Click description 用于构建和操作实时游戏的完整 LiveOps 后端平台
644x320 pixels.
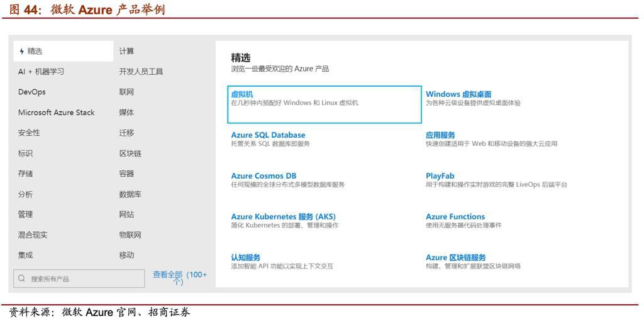point(497,184)
